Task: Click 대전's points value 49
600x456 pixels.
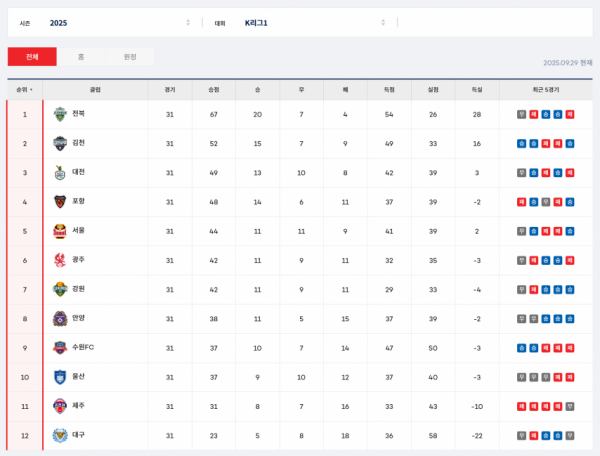Action: 214,173
